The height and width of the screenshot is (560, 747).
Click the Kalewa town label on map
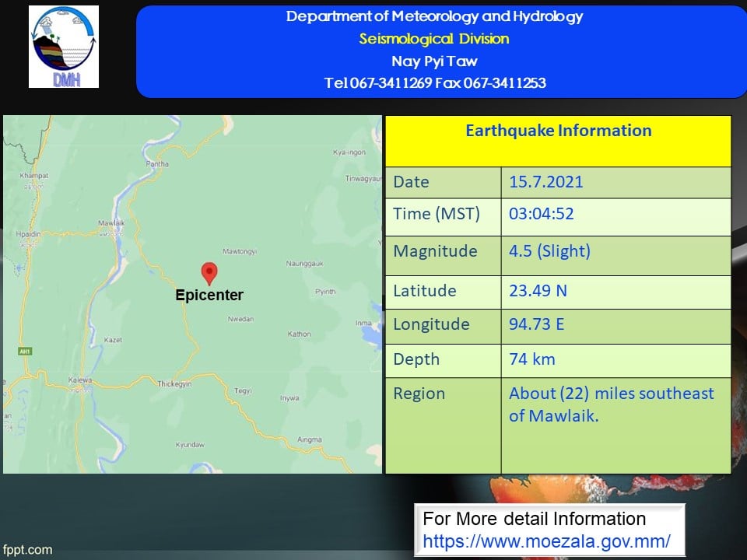tap(80, 380)
